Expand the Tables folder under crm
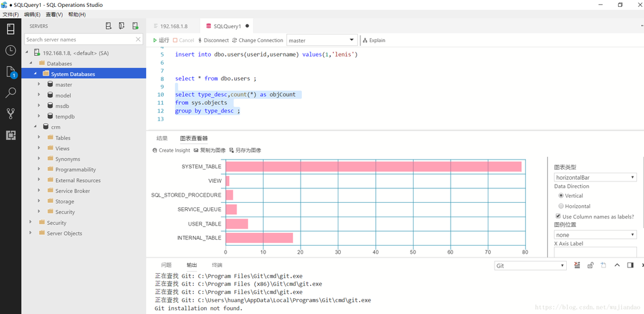Viewport: 644px width, 314px height. pos(63,138)
